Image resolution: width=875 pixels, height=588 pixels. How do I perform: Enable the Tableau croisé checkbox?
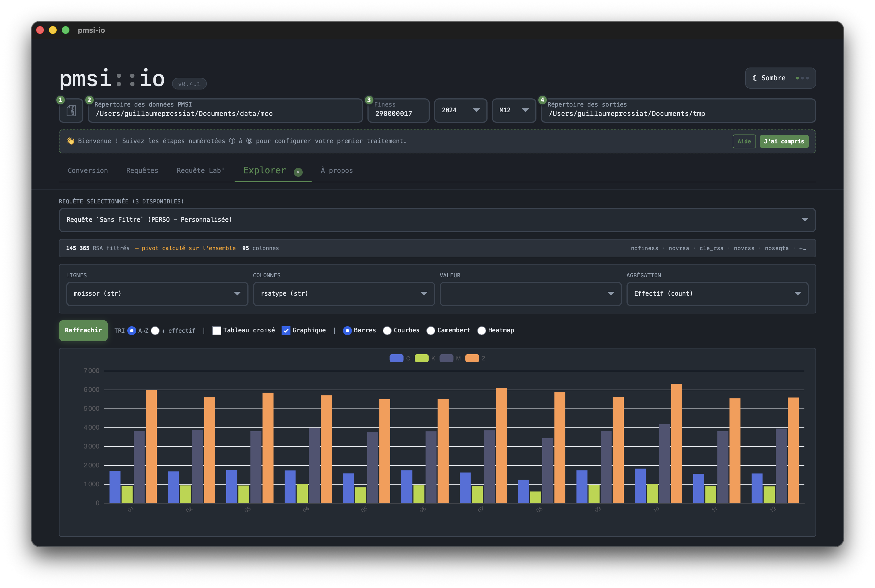pos(217,330)
